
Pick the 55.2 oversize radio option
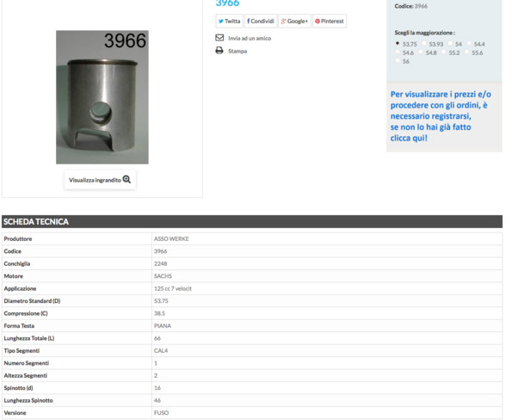(x=443, y=52)
